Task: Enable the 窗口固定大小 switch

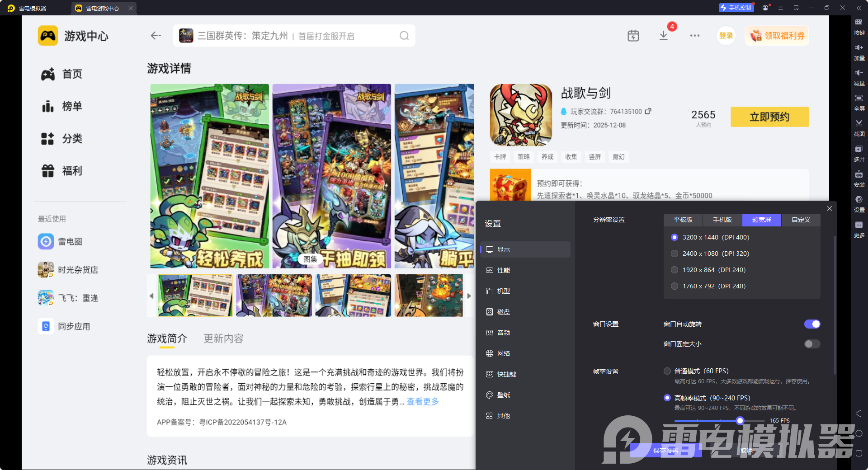Action: click(812, 344)
